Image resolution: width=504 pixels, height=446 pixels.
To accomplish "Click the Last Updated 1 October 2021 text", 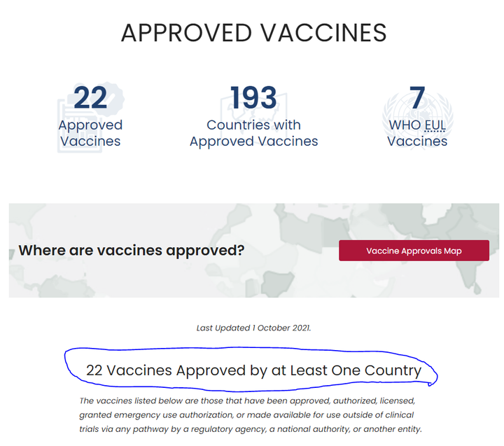I will click(253, 328).
